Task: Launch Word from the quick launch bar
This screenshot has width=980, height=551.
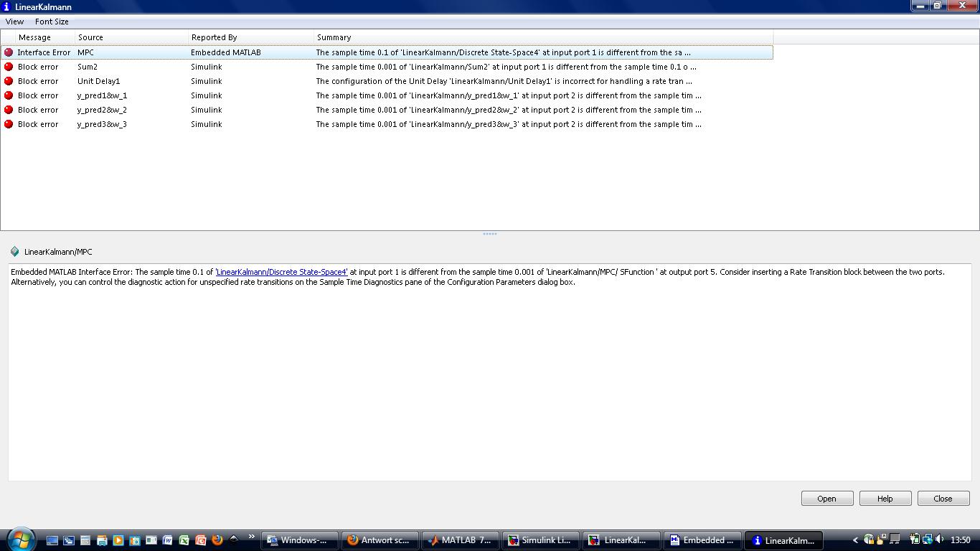Action: tap(167, 540)
